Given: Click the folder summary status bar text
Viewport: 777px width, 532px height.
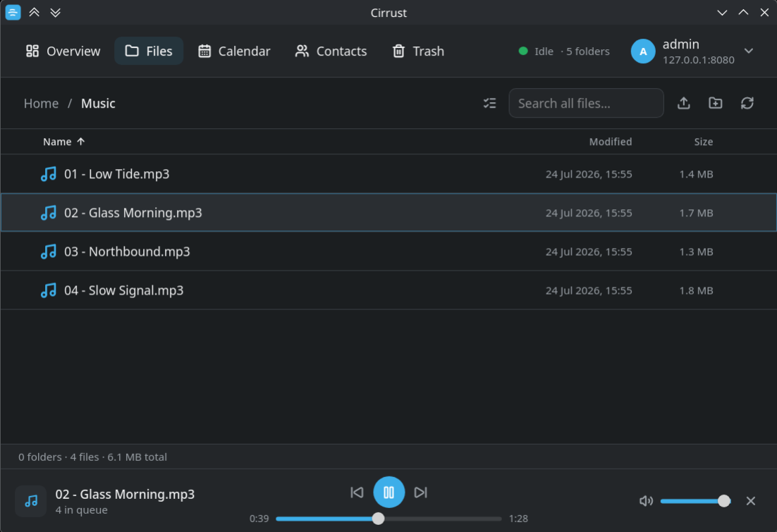Looking at the screenshot, I should [x=92, y=457].
